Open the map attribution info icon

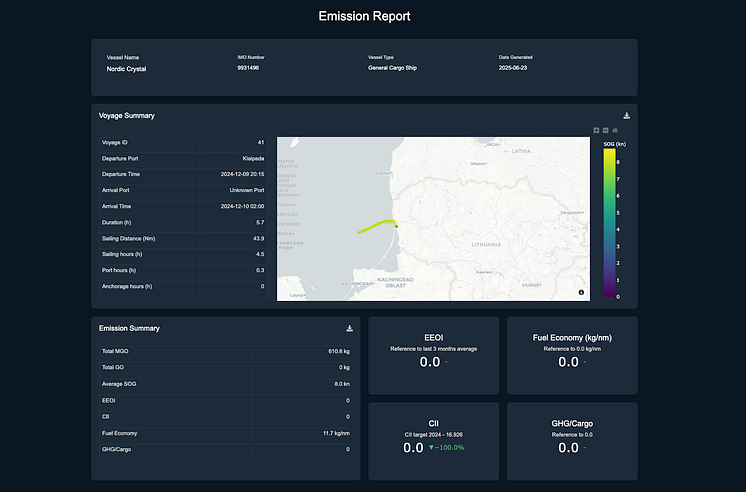[x=581, y=292]
